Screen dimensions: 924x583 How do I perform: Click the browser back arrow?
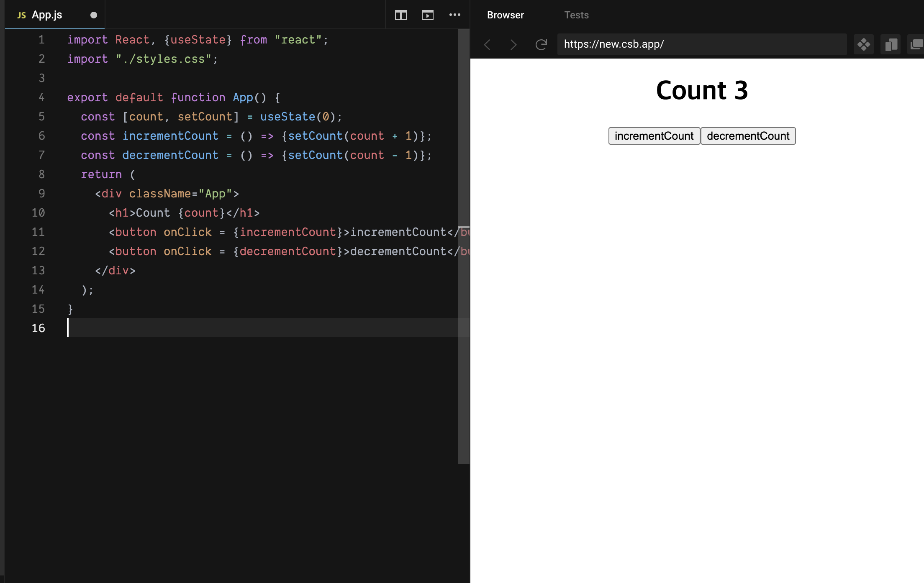coord(487,44)
